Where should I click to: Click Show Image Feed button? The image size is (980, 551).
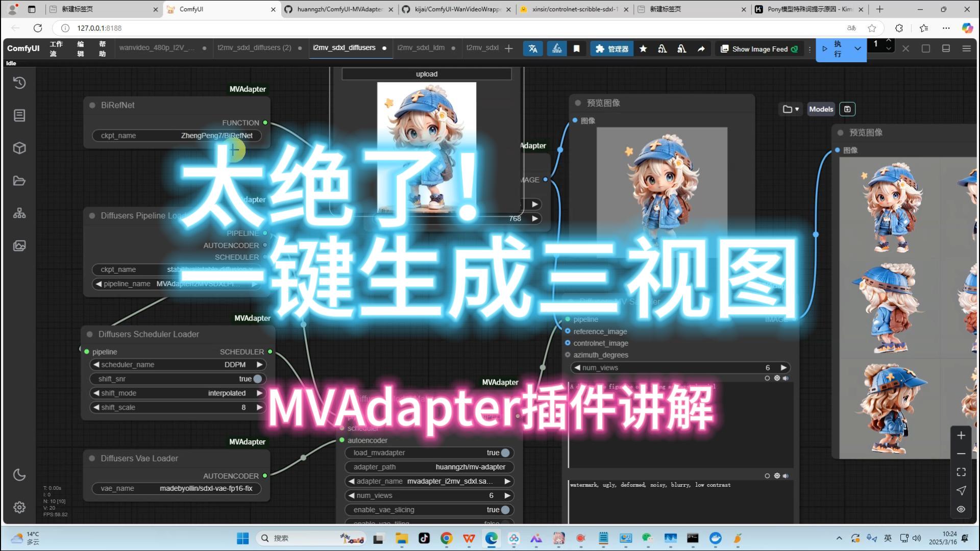tap(758, 48)
